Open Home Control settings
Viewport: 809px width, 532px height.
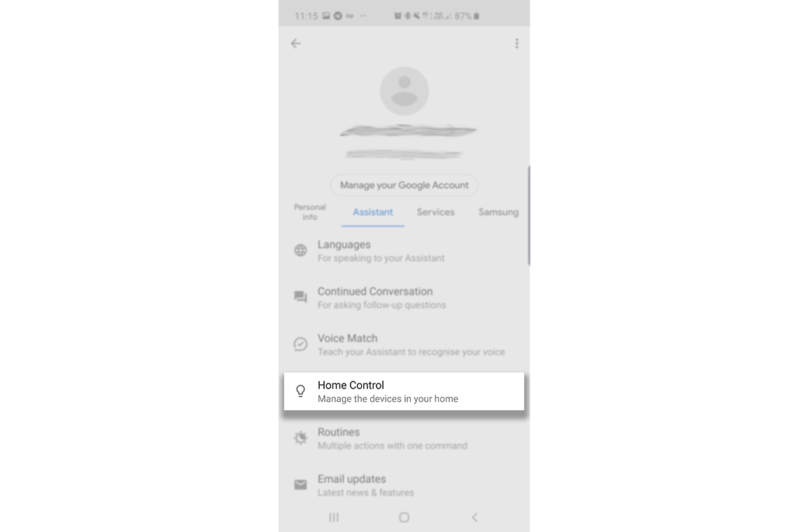[404, 391]
